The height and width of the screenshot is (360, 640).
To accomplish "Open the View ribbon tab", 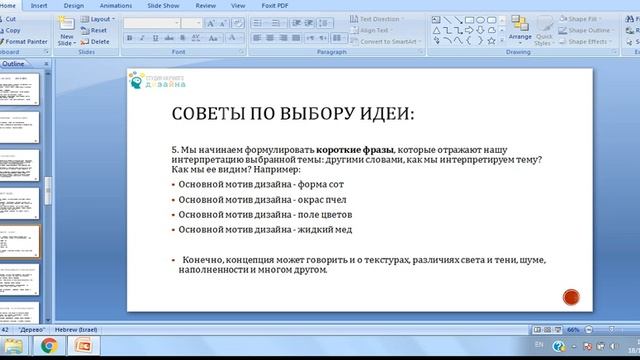I will point(238,6).
